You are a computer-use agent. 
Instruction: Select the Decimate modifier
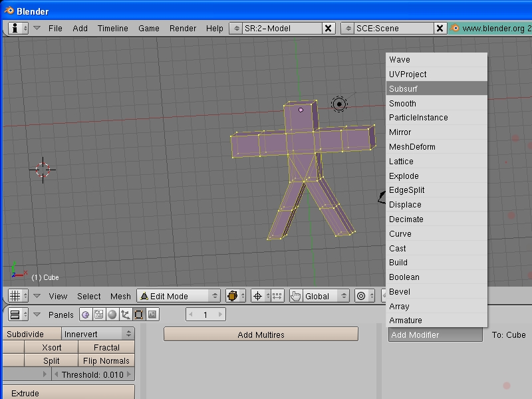tap(437, 219)
